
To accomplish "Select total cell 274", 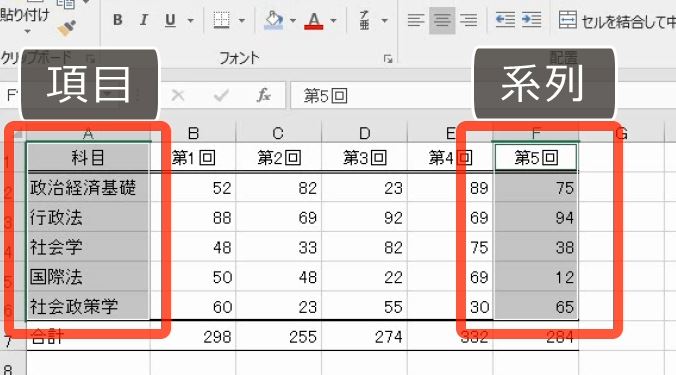I will click(364, 337).
